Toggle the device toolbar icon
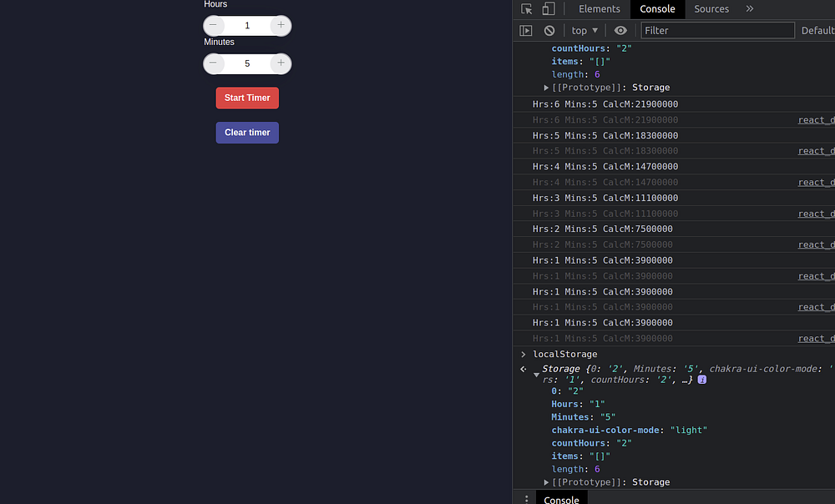Screen dimensions: 835x504 (x=549, y=9)
